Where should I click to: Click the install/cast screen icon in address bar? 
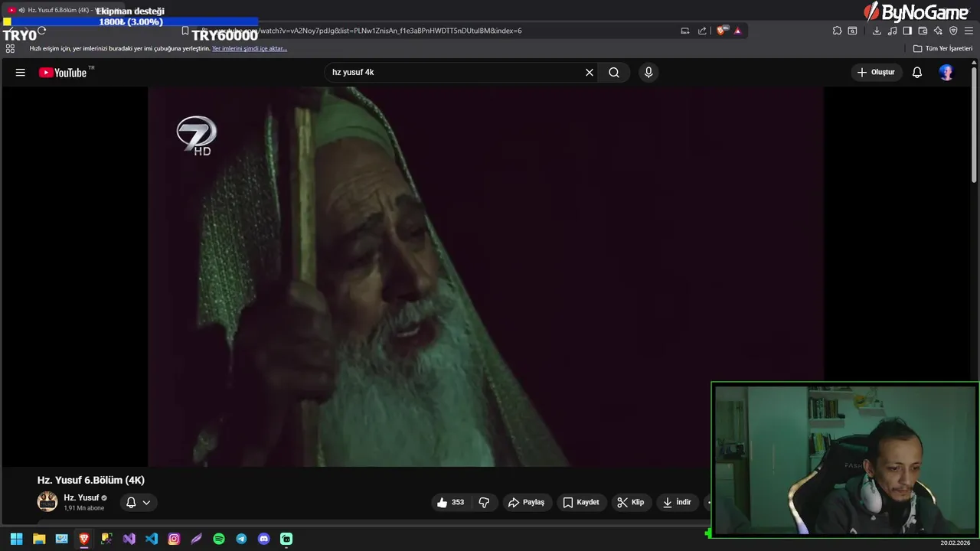coord(685,31)
